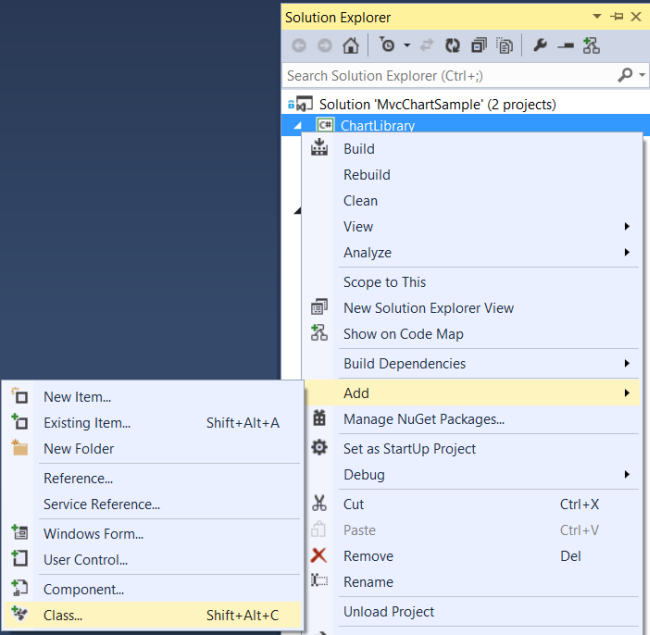Choose Cut from the context menu
Viewport: 650px width, 635px height.
(x=473, y=504)
